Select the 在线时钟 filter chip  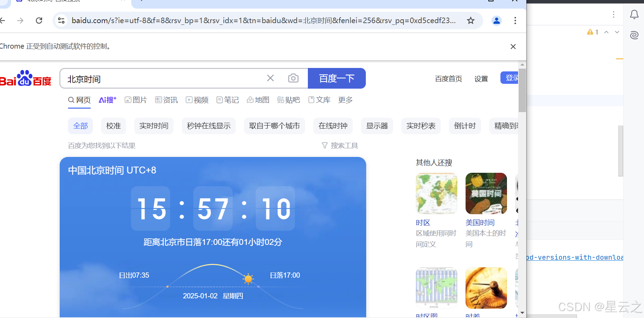tap(333, 126)
